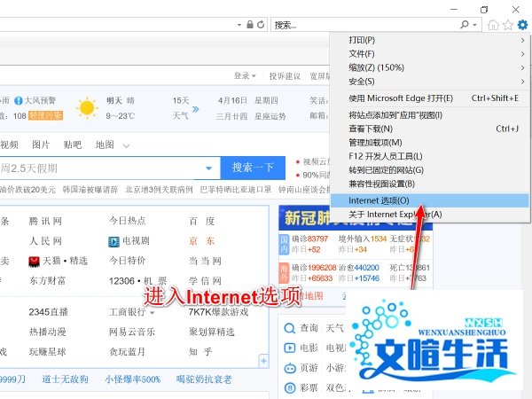532x399 pixels.
Task: Click the 搜索一下 button
Action: pyautogui.click(x=253, y=168)
